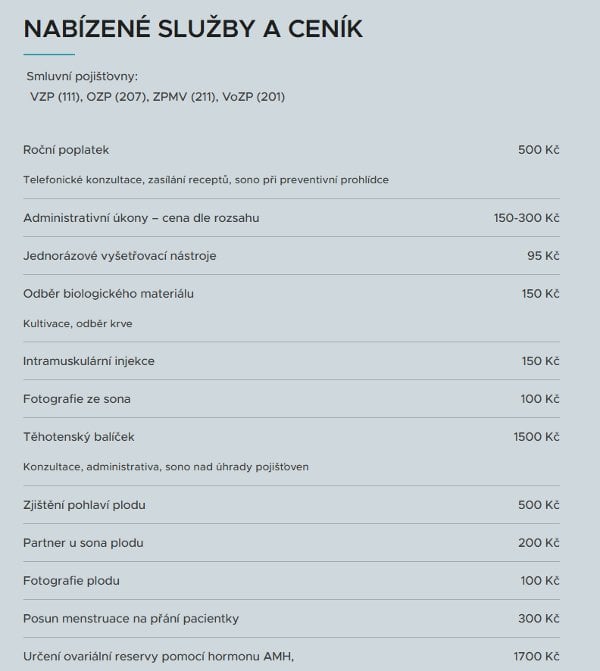600x671 pixels.
Task: Click the 150-300 Kč price
Action: tap(526, 218)
